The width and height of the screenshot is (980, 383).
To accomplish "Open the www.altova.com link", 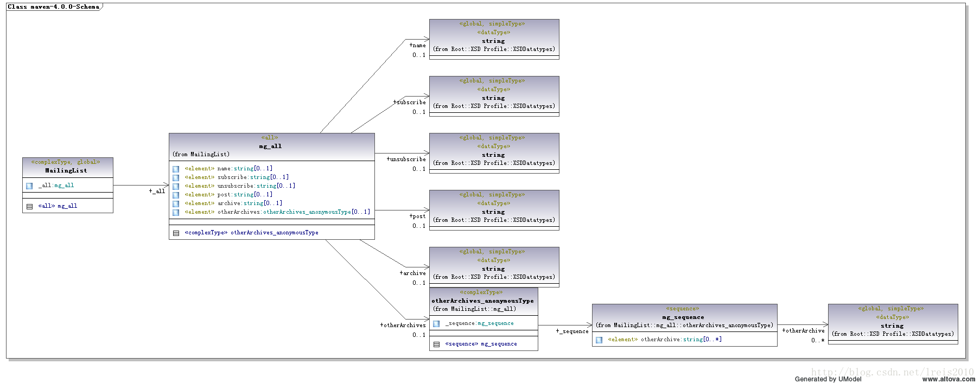I will [x=949, y=379].
